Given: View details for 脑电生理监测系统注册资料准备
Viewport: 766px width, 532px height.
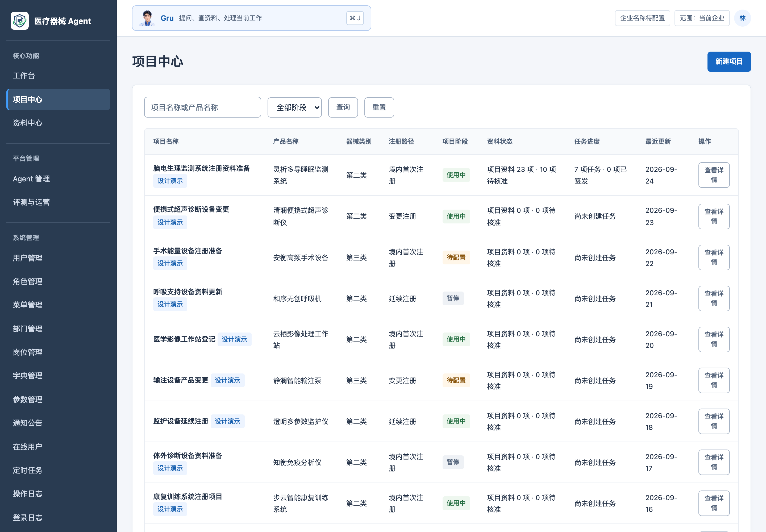Looking at the screenshot, I should tap(714, 175).
